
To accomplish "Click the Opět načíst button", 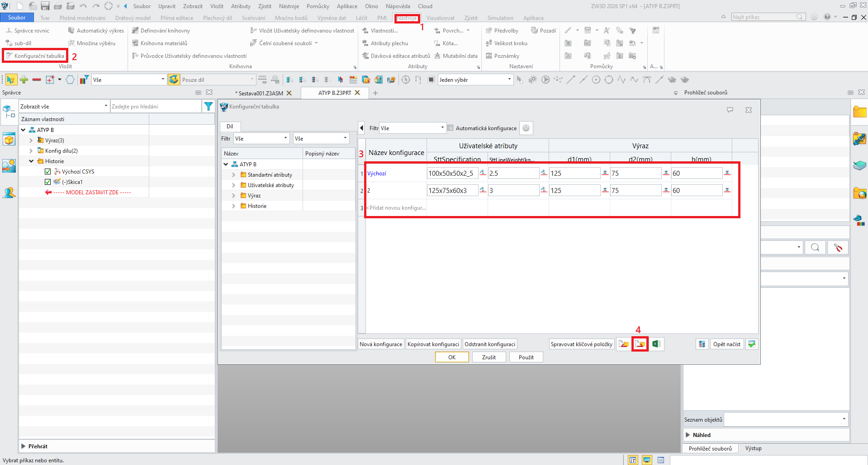I will tap(727, 344).
